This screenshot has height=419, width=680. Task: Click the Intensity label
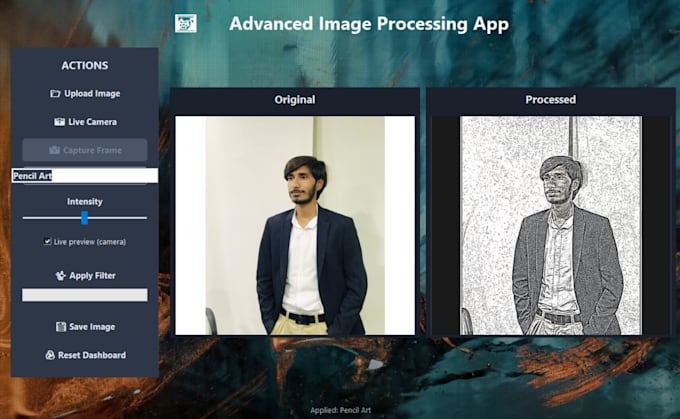click(85, 201)
